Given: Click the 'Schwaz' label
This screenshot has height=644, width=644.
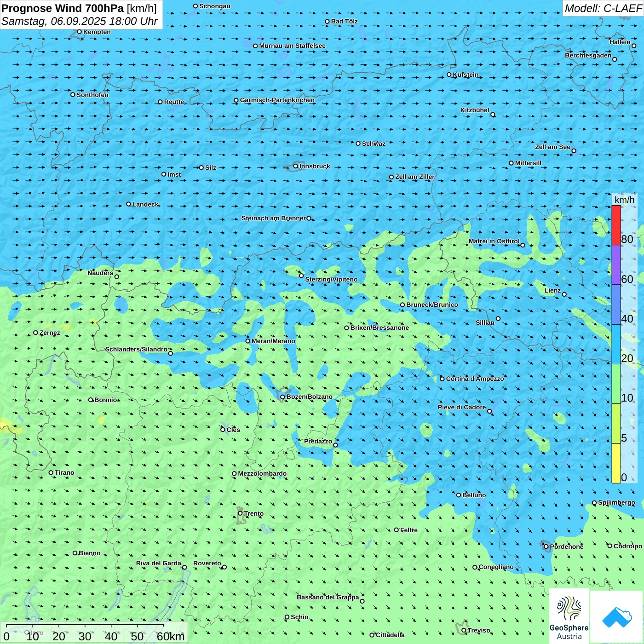Looking at the screenshot, I should 374,144.
